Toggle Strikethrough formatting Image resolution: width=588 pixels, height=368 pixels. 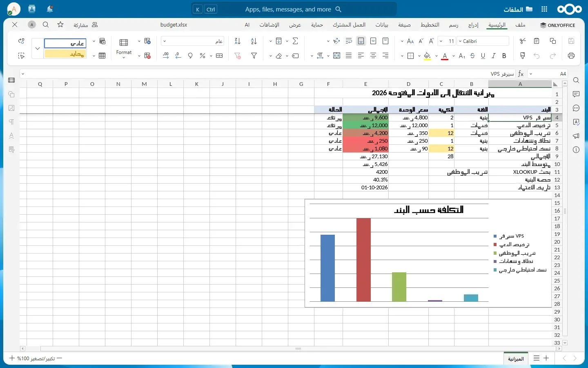[x=472, y=56]
